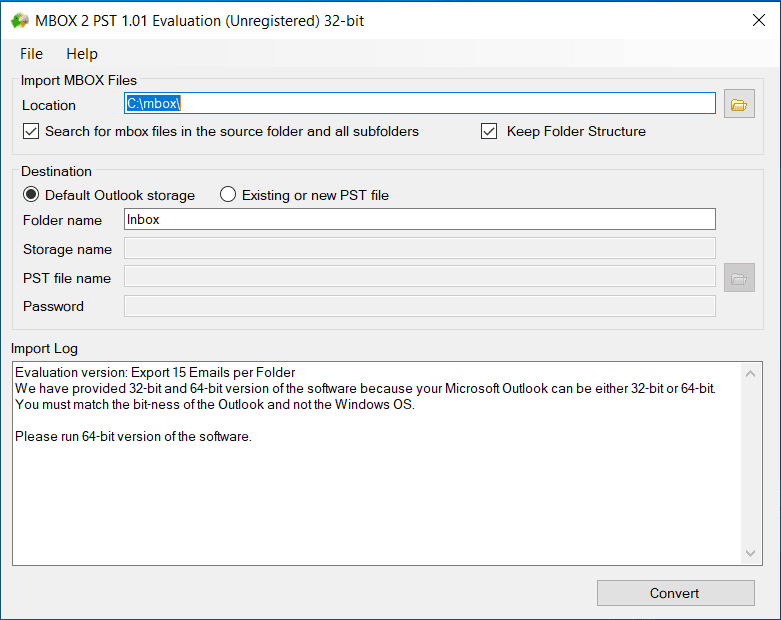The height and width of the screenshot is (620, 781).
Task: Click the MBOX 2 PST app icon in title bar
Action: click(x=20, y=21)
